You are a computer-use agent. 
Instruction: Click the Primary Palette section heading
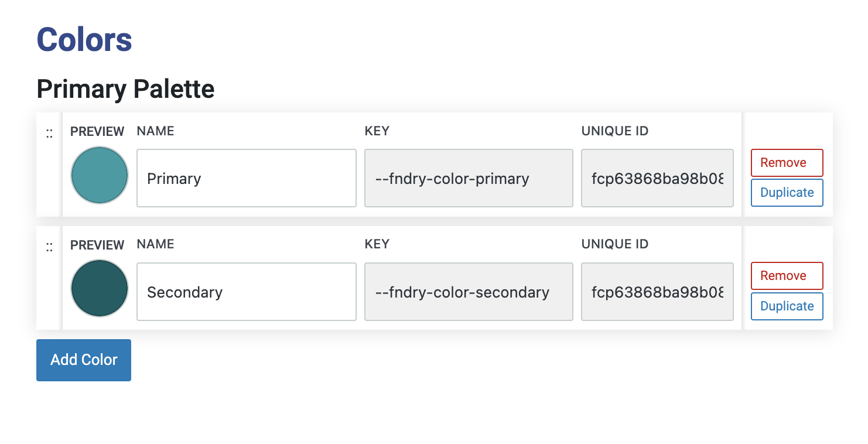125,89
